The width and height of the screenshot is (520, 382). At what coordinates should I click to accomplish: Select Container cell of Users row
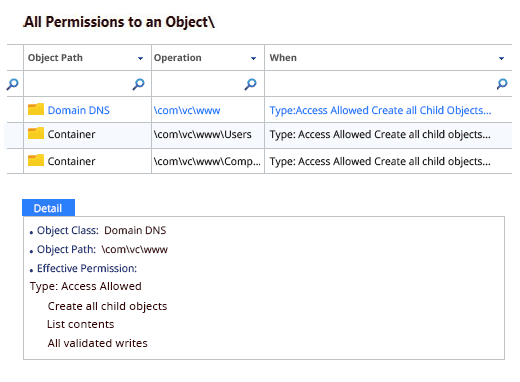tap(87, 135)
